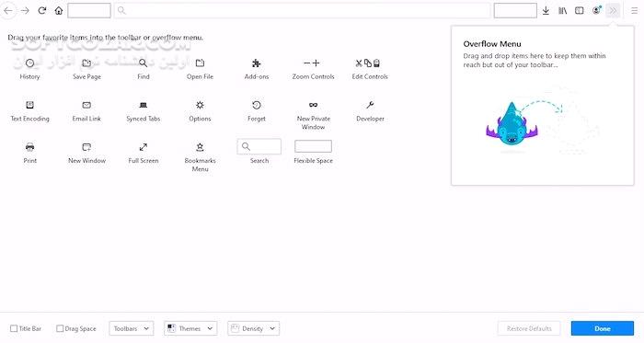Click the URL address bar field
The width and height of the screenshot is (644, 343).
[302, 11]
